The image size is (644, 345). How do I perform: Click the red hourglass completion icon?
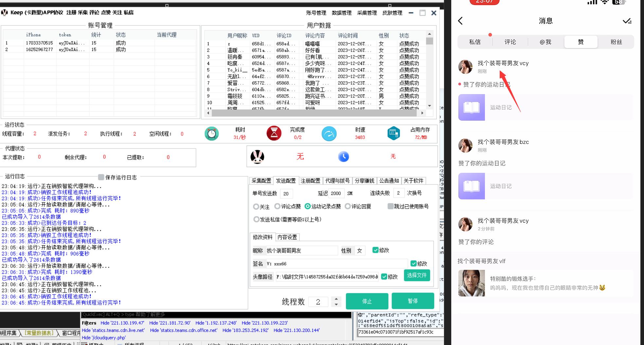click(x=274, y=134)
